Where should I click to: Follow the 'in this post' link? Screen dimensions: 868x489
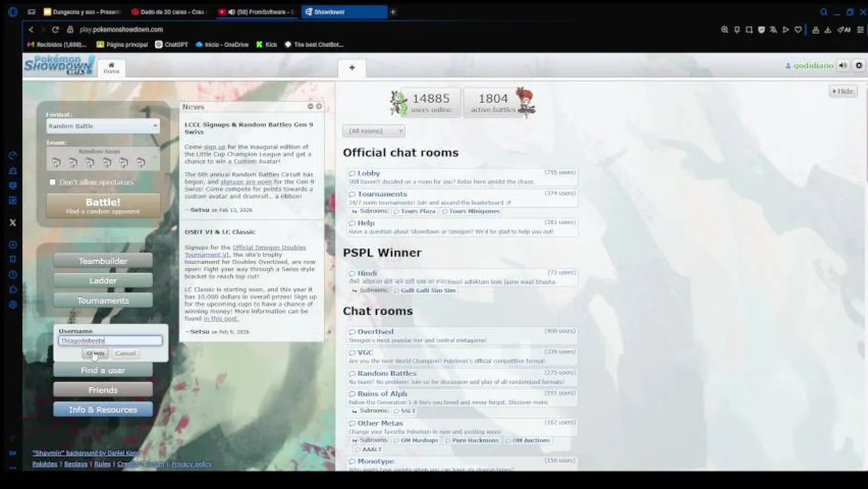[x=221, y=319]
